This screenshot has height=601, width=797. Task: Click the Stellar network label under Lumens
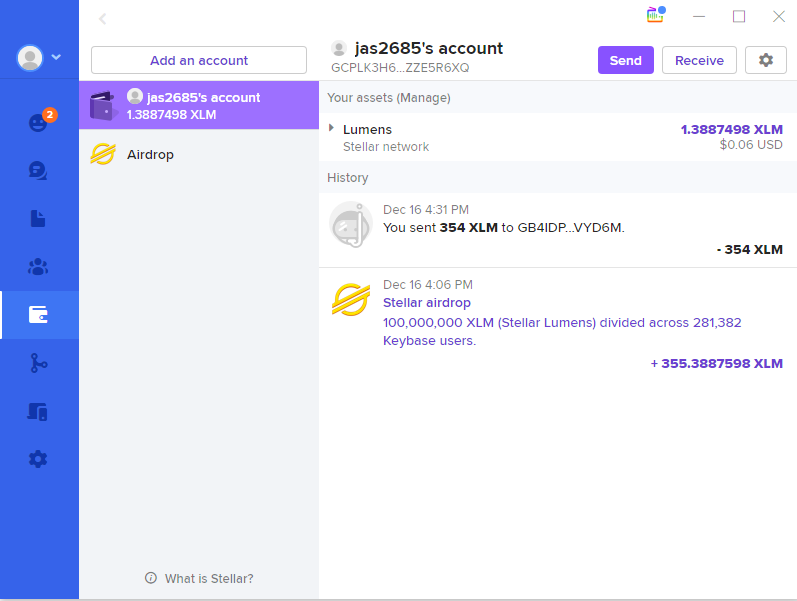click(x=386, y=147)
